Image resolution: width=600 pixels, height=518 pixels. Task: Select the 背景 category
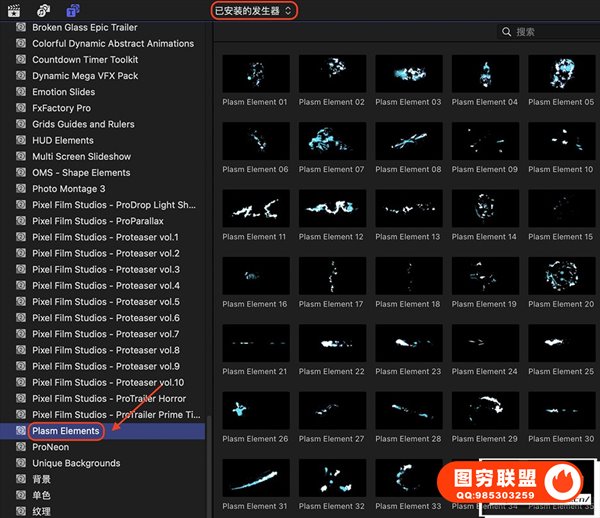click(x=41, y=479)
